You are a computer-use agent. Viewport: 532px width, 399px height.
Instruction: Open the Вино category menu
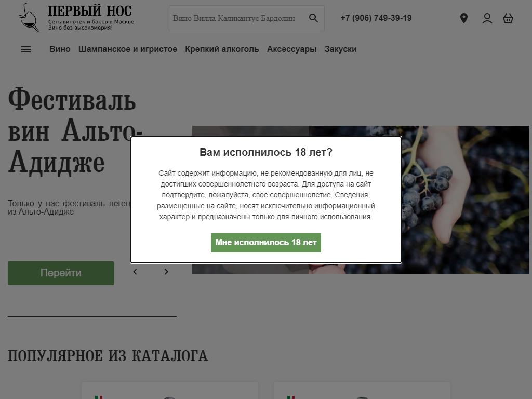60,49
